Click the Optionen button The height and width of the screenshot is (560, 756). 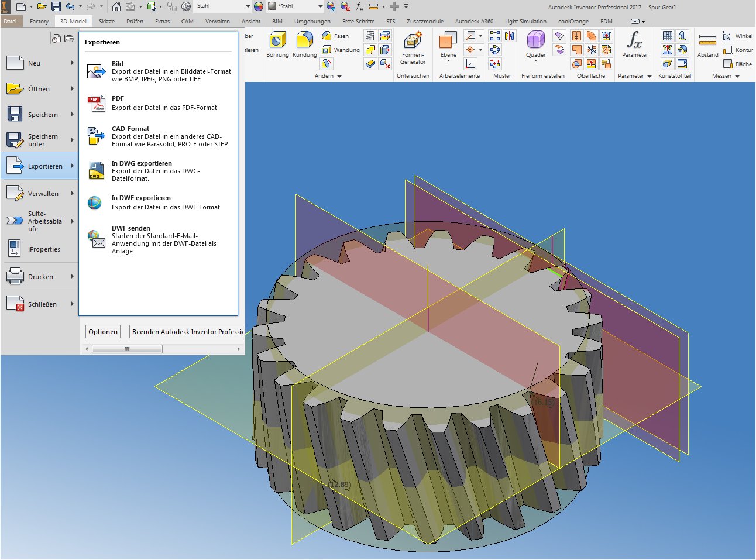click(103, 332)
